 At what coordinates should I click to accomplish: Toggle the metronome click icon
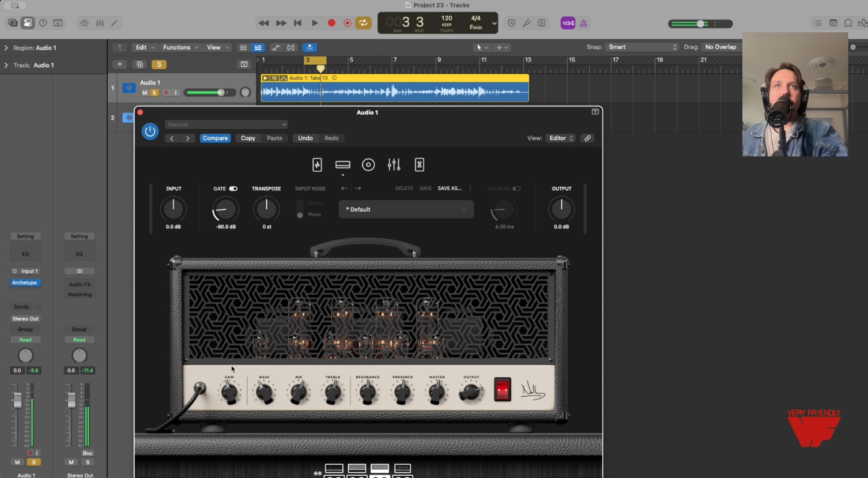pyautogui.click(x=584, y=23)
